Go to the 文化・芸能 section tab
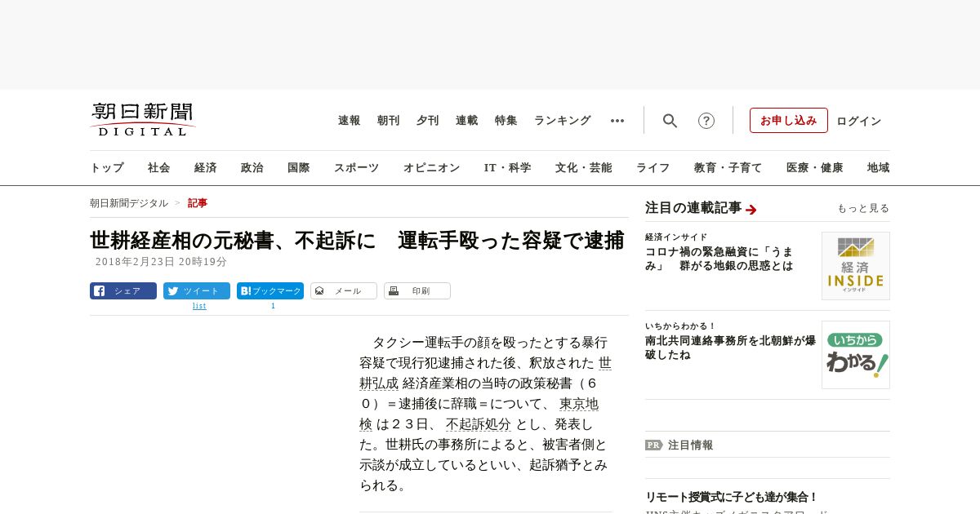Image resolution: width=980 pixels, height=514 pixels. [x=584, y=168]
